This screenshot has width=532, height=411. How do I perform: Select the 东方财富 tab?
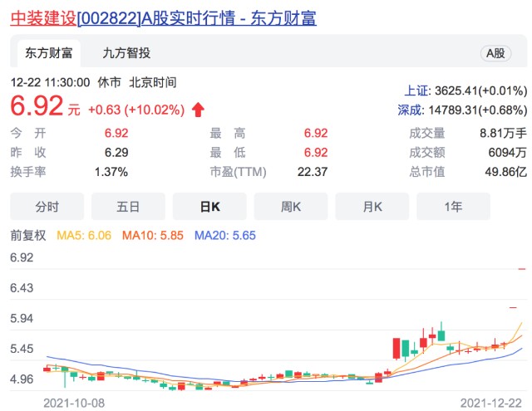click(49, 53)
